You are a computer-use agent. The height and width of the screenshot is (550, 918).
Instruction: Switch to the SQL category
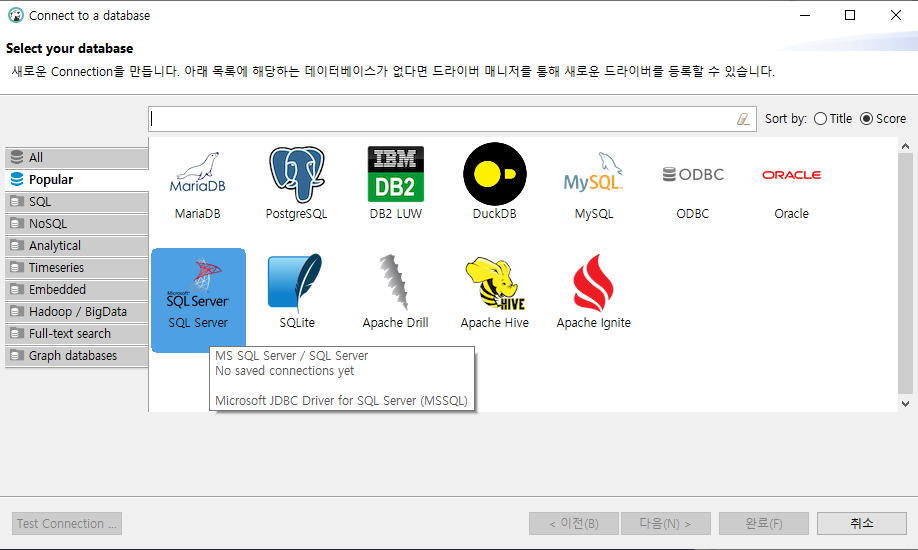point(77,201)
